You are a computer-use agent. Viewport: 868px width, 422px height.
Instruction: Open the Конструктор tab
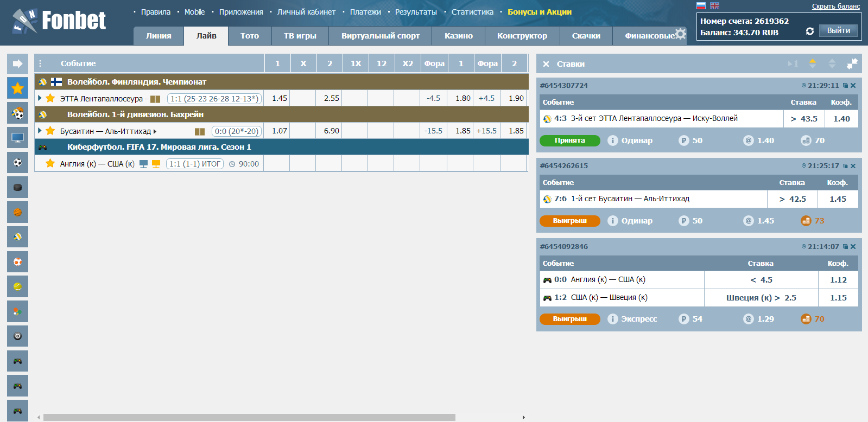[522, 36]
